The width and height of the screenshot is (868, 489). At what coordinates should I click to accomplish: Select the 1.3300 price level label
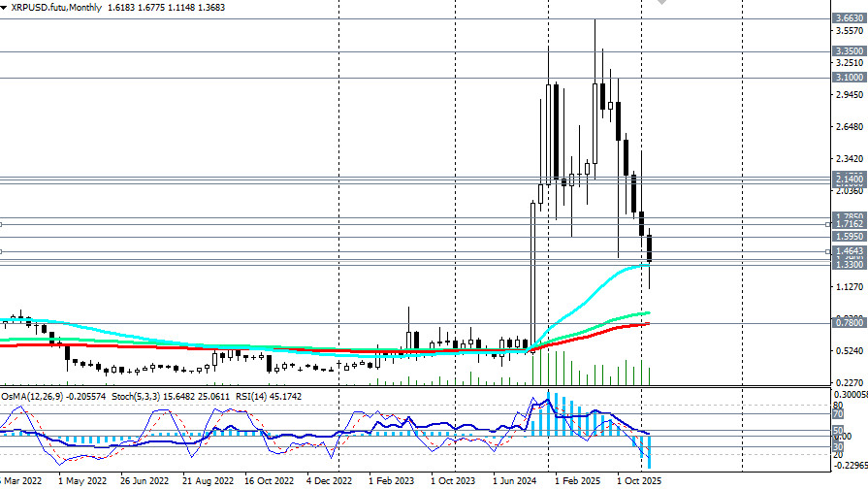point(849,264)
